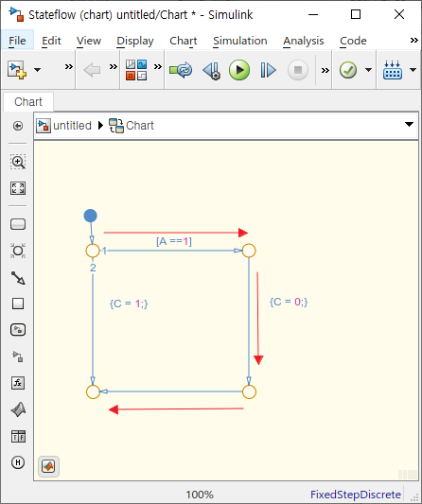Select the Truth Table tool
The height and width of the screenshot is (504, 422).
pyautogui.click(x=18, y=437)
